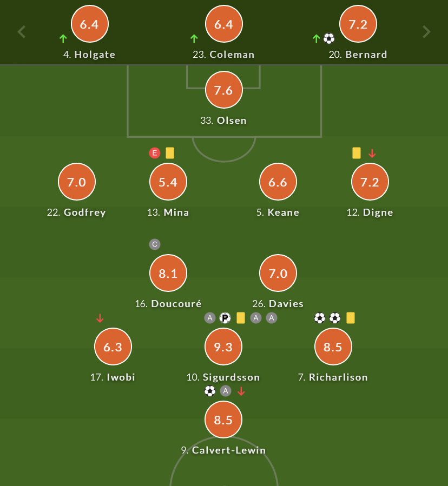Open the 23. Coleman substitute name
448x486 pixels.
pos(223,55)
